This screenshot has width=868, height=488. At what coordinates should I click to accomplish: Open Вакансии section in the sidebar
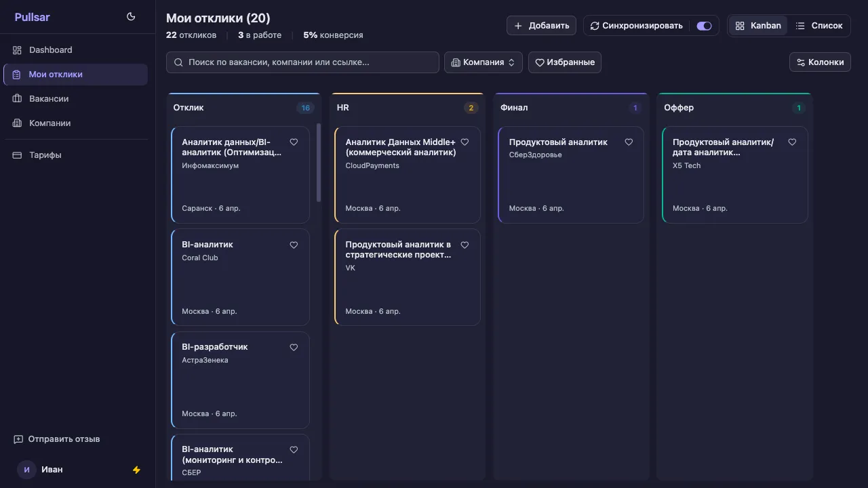click(x=49, y=99)
